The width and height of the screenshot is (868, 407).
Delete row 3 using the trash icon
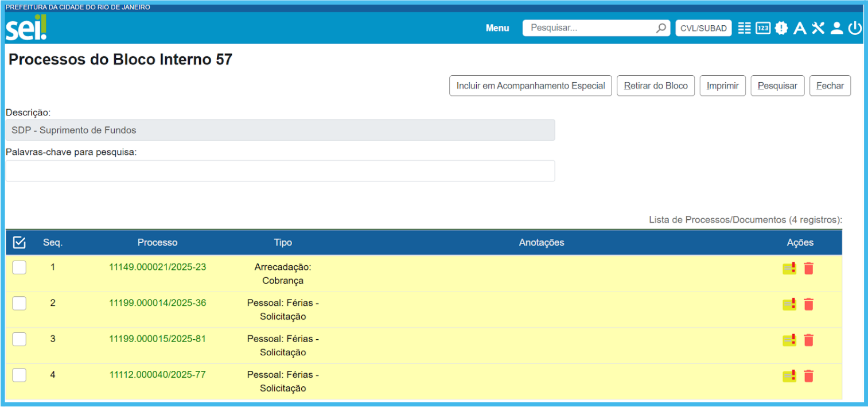(x=808, y=340)
